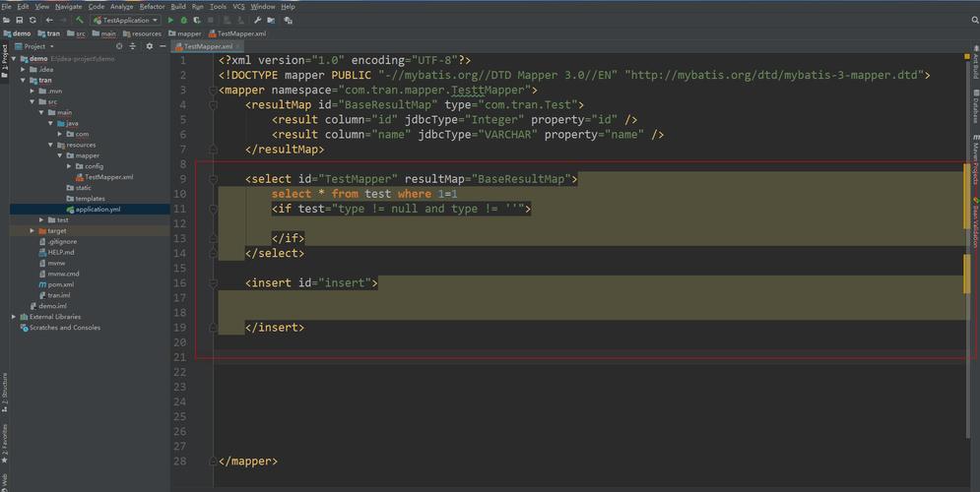Screen dimensions: 980x492
Task: Fold the select tag at line 9
Action: pos(213,179)
